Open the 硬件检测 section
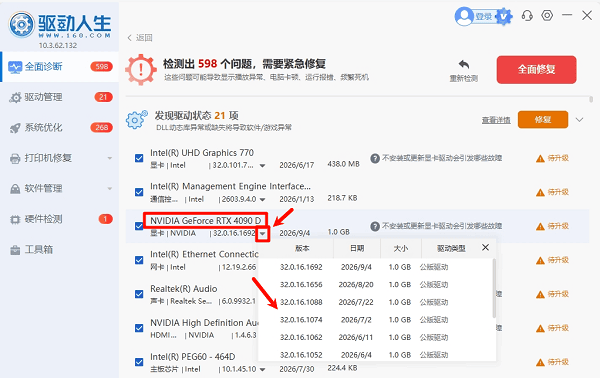 click(x=60, y=219)
